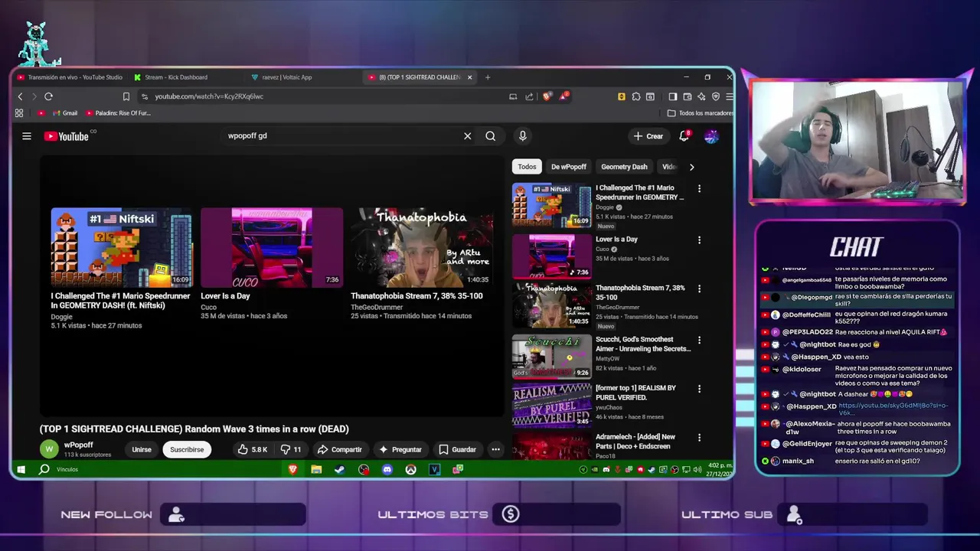
Task: Click 'Unirse' to join the channel
Action: pyautogui.click(x=142, y=449)
